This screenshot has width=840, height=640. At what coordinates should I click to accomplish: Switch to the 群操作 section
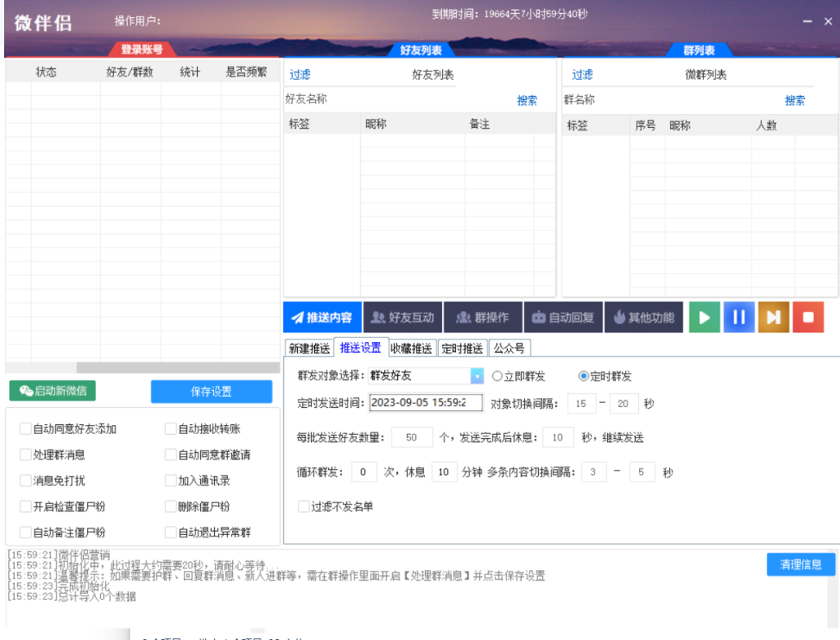tap(482, 318)
